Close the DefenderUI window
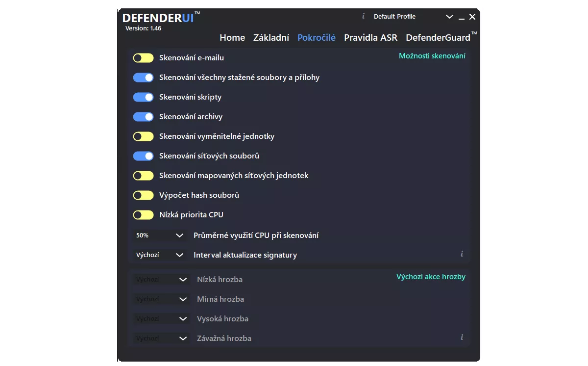Image resolution: width=588 pixels, height=366 pixels. (472, 17)
